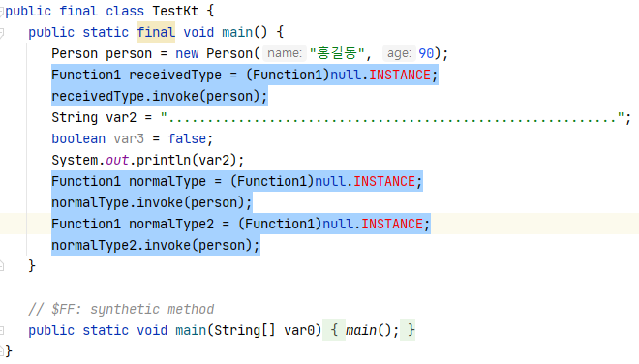Click the number 90 argument
The height and width of the screenshot is (364, 639).
(x=426, y=53)
